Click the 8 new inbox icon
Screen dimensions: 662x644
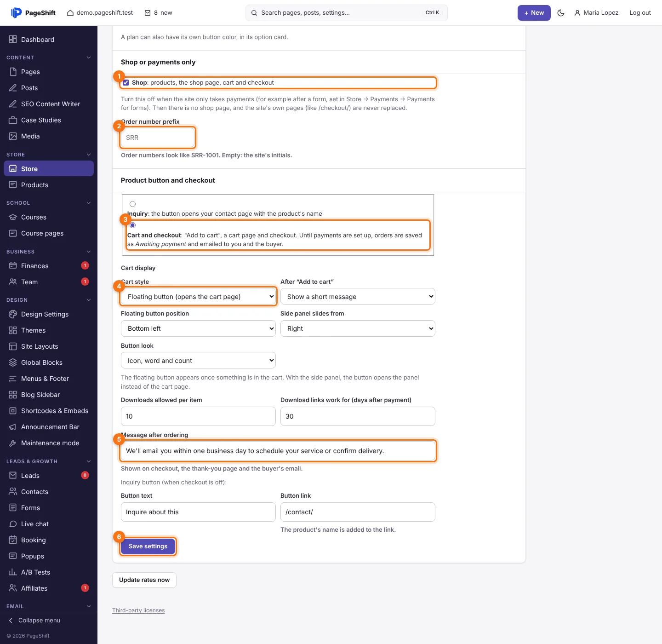click(x=148, y=13)
